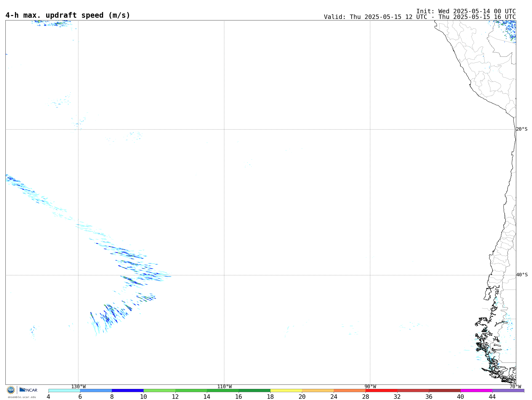Click the 'Init: Wed 2025-05-14 00 UTC' text
This screenshot has width=532, height=400.
[466, 11]
